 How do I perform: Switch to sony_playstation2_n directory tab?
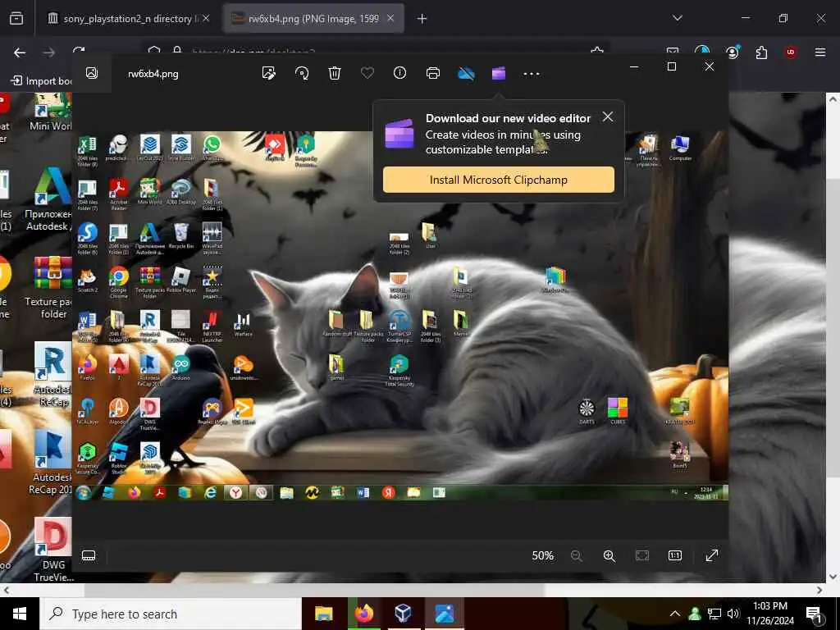pyautogui.click(x=129, y=19)
